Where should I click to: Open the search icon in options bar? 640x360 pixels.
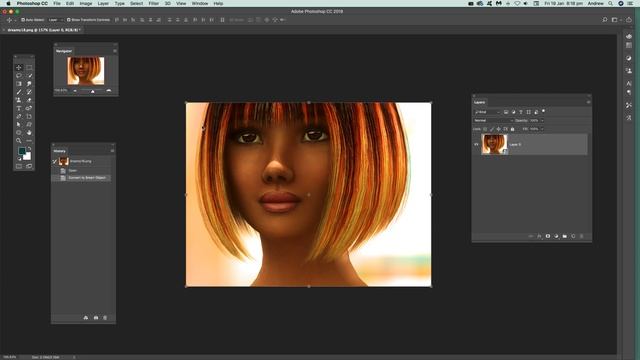coord(605,20)
